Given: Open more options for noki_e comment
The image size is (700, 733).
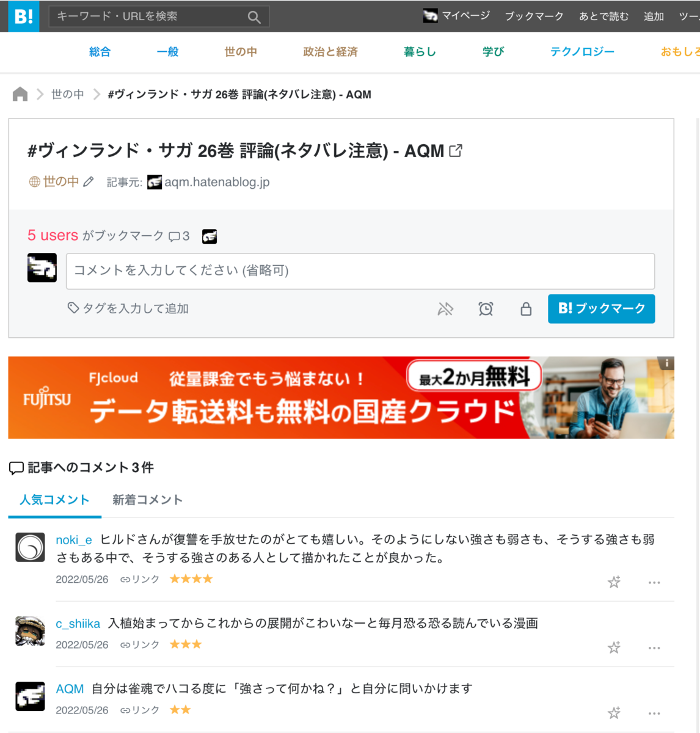Looking at the screenshot, I should 654,583.
